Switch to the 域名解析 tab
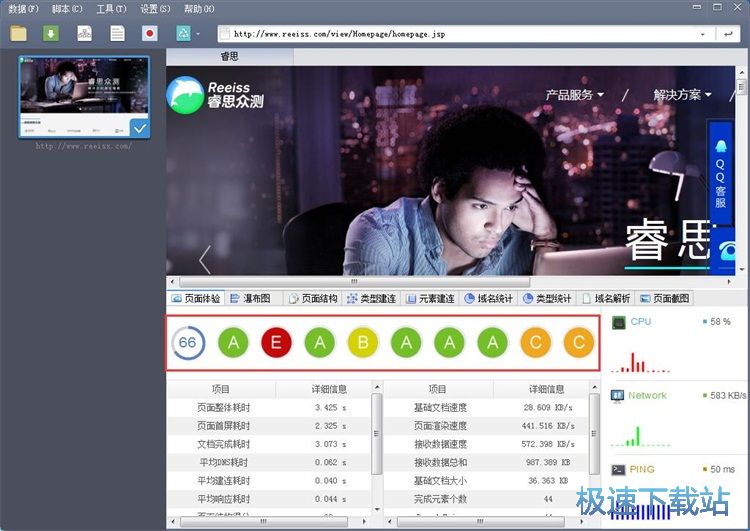750x531 pixels. 606,299
